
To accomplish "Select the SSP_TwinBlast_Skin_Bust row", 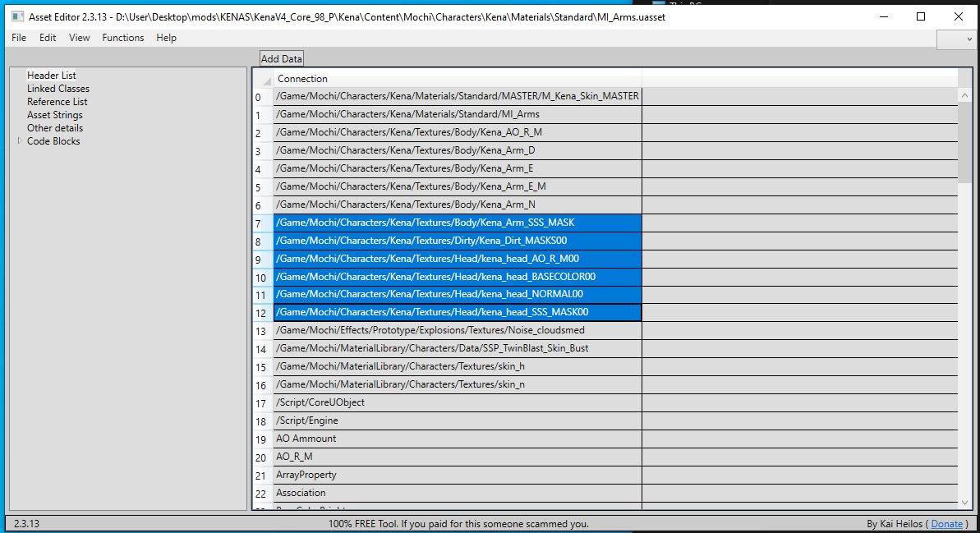I will (458, 349).
